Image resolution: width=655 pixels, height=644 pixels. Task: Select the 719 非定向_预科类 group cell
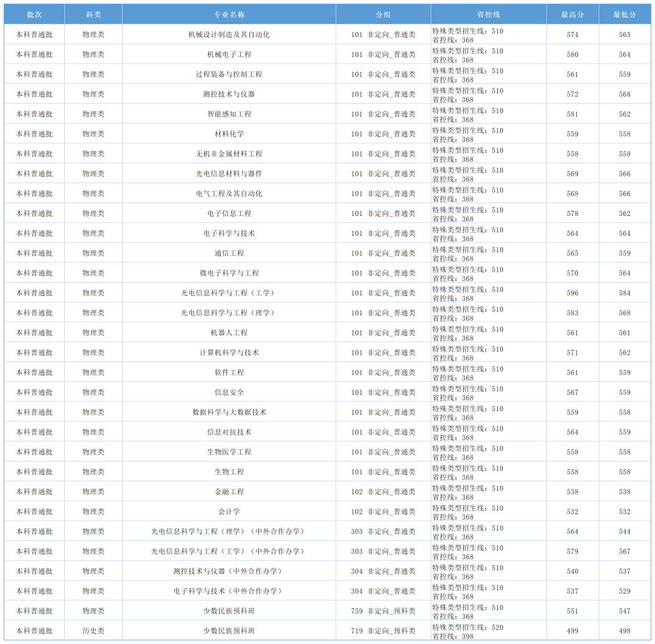tap(383, 631)
